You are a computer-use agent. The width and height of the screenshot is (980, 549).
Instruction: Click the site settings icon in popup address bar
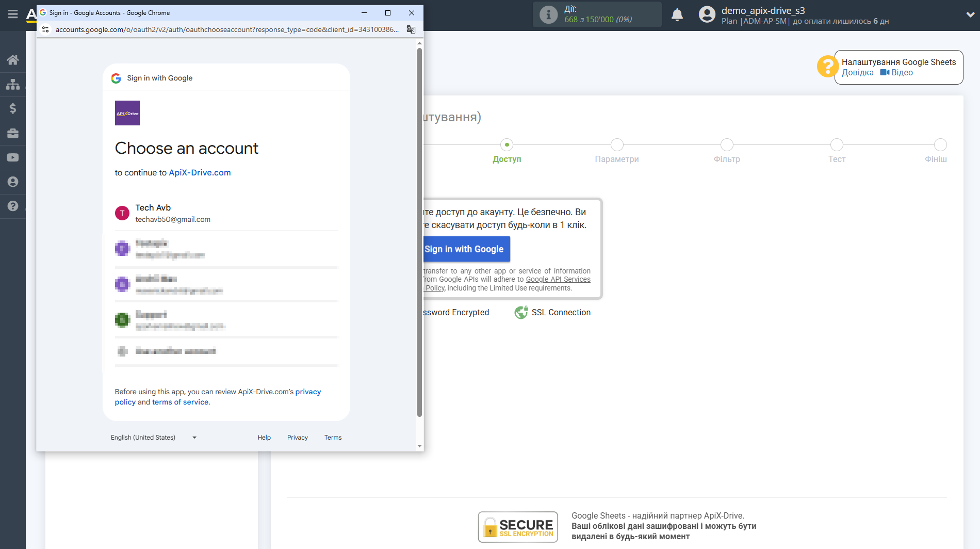(x=45, y=29)
